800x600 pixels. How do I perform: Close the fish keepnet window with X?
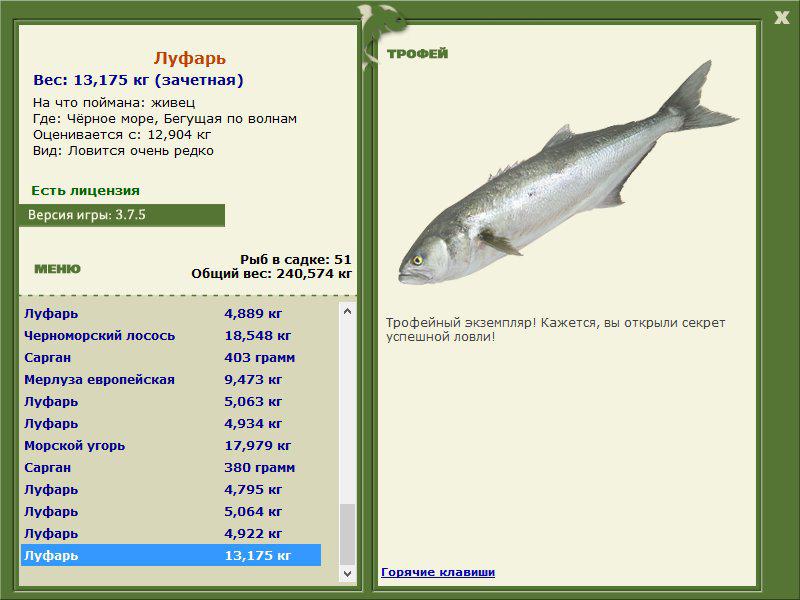(x=781, y=18)
